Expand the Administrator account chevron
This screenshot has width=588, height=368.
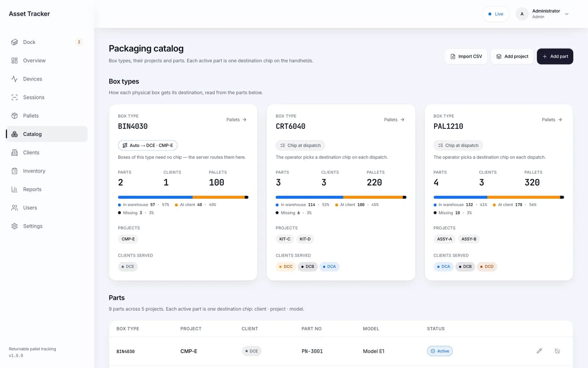[x=567, y=14]
